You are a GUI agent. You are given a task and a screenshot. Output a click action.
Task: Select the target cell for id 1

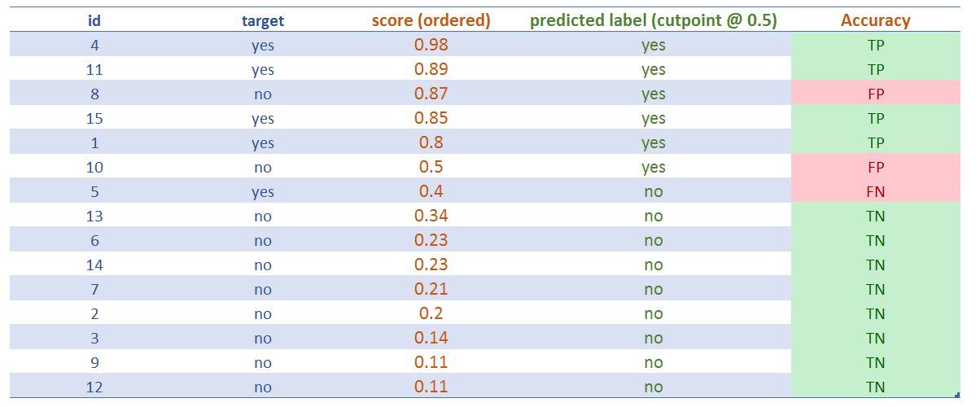(x=263, y=142)
